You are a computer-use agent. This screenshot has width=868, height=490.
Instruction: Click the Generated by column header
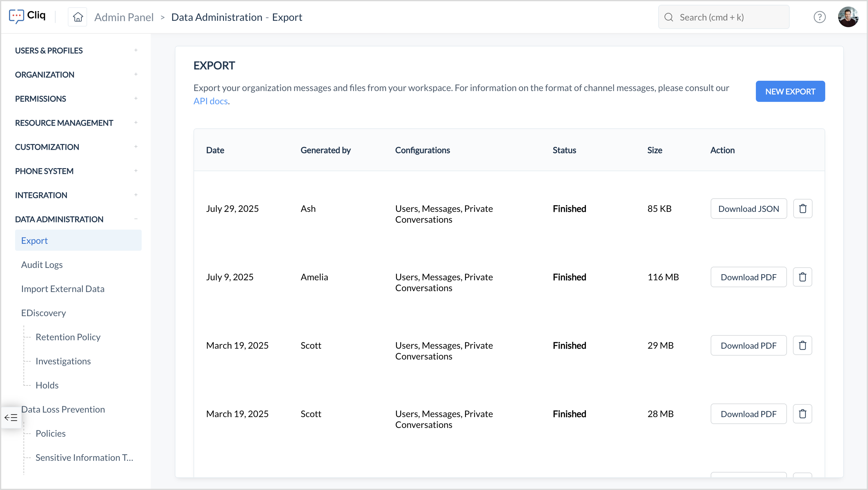click(x=325, y=150)
